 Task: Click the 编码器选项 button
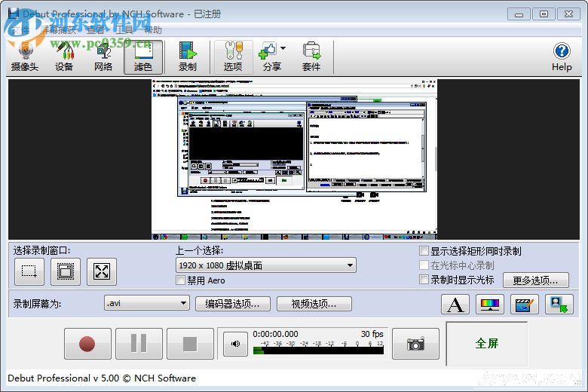pyautogui.click(x=232, y=304)
